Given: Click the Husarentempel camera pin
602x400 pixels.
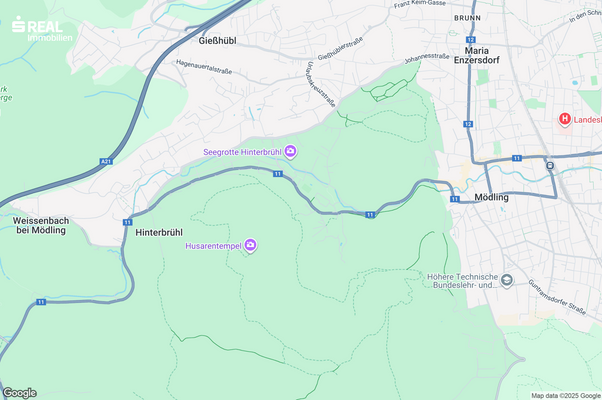Looking at the screenshot, I should coord(250,245).
